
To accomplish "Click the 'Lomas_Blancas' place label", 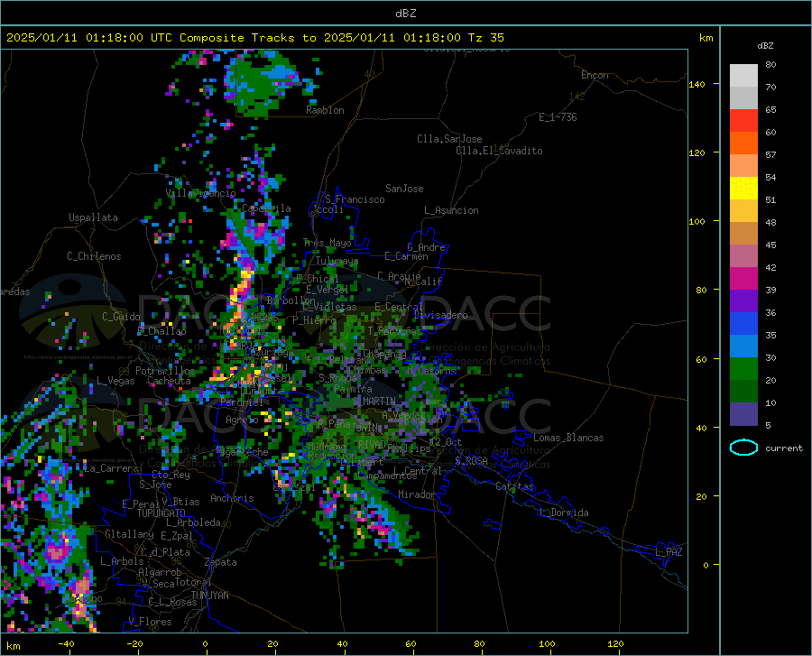I will [568, 438].
